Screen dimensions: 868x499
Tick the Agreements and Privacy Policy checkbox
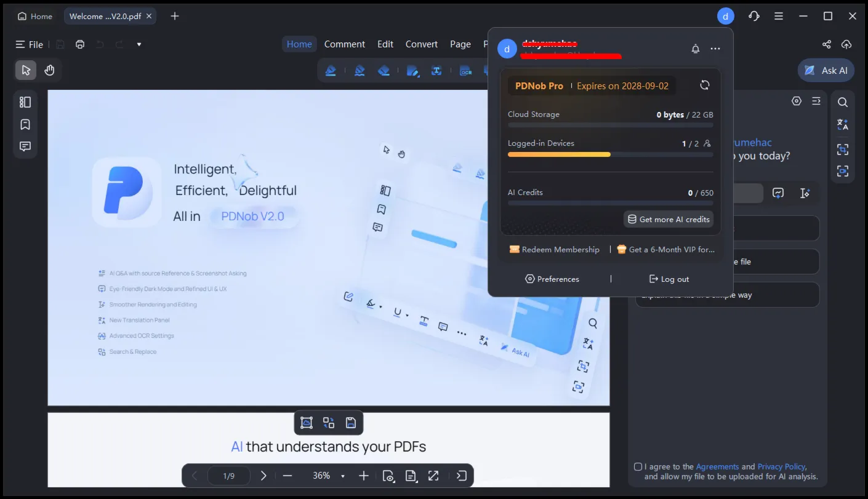click(638, 466)
